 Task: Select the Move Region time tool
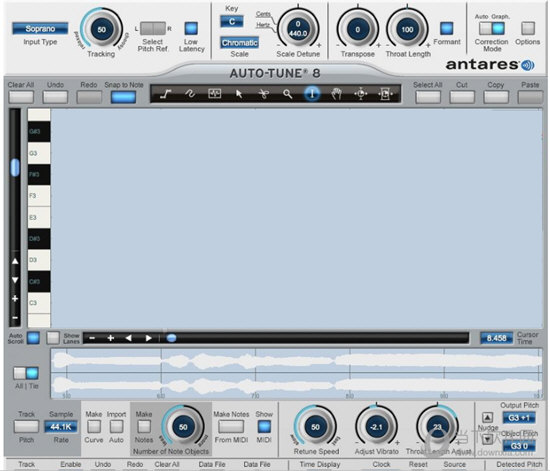(x=385, y=94)
